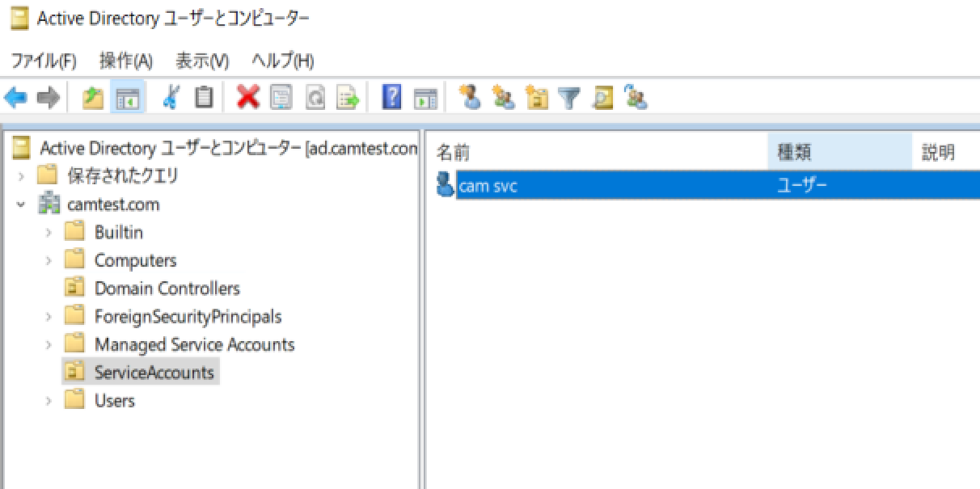This screenshot has width=980, height=489.
Task: Open the ファイル(F) menu
Action: (44, 61)
